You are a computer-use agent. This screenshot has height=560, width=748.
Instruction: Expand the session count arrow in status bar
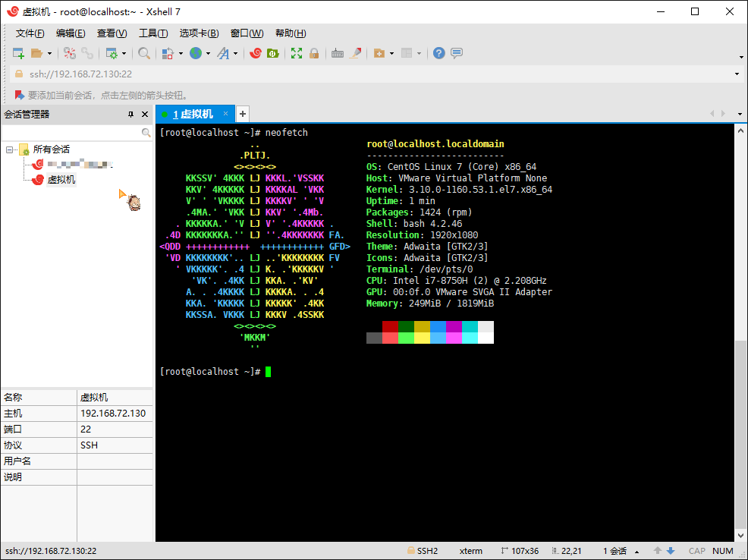pyautogui.click(x=636, y=551)
